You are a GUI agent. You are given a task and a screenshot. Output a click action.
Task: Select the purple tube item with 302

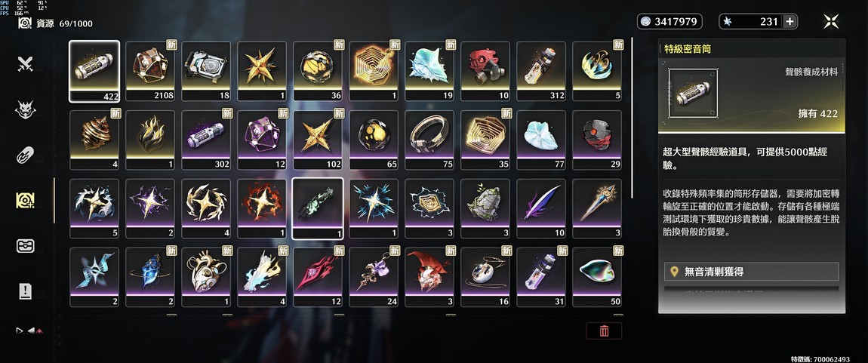(206, 140)
